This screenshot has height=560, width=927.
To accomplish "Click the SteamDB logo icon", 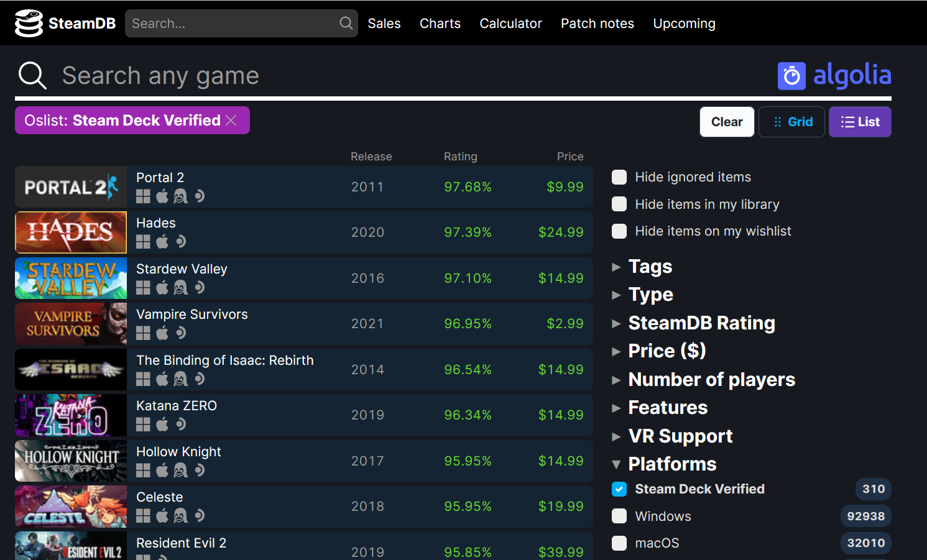I will click(29, 24).
